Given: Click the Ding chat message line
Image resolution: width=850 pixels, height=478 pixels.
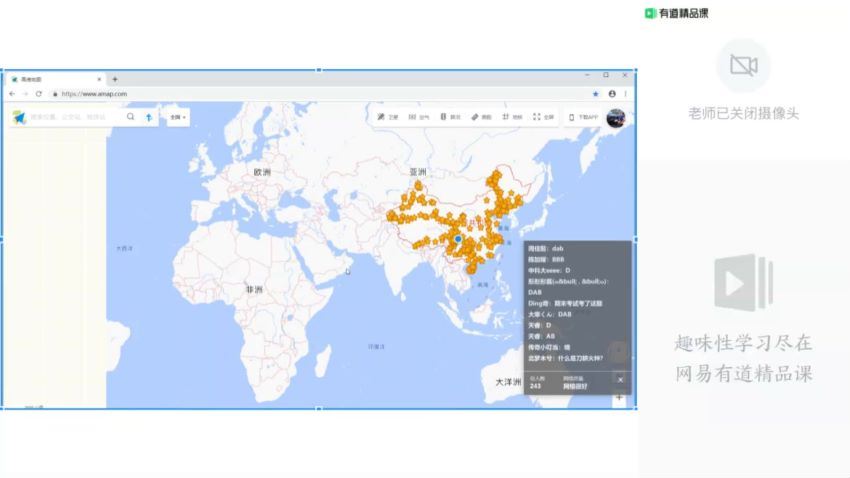Looking at the screenshot, I should 565,303.
